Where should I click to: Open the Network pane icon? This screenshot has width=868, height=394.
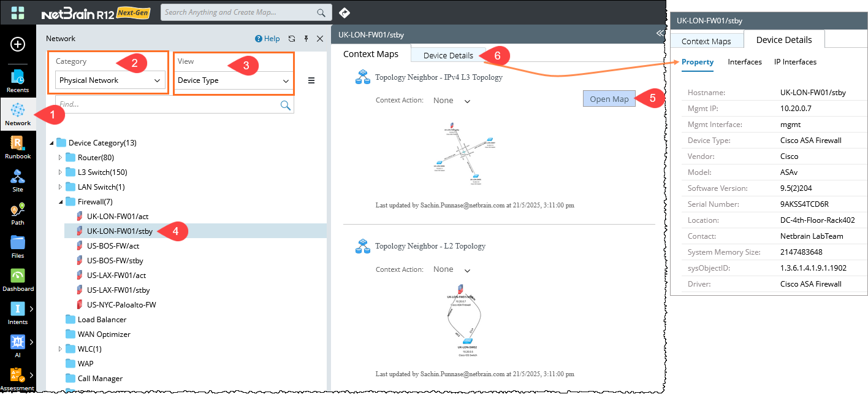click(x=18, y=114)
